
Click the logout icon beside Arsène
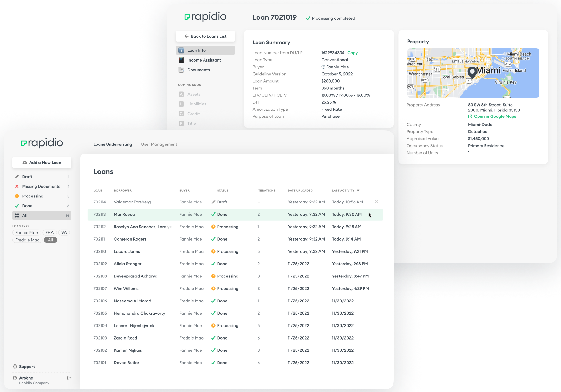click(69, 378)
